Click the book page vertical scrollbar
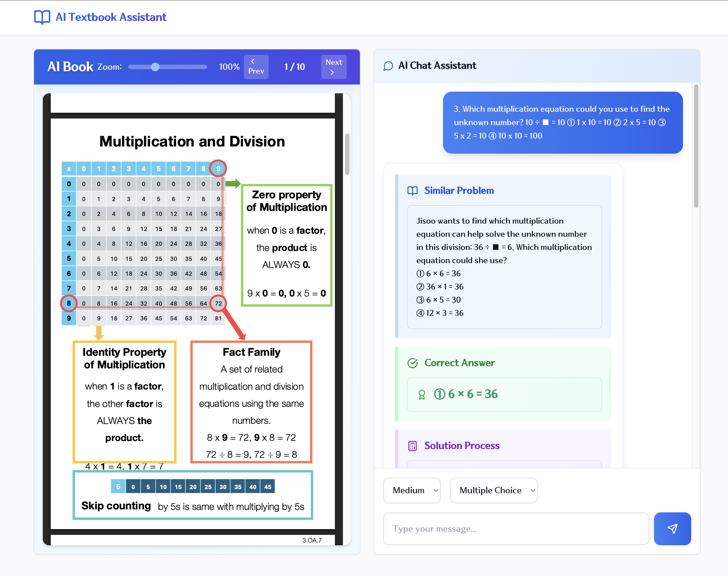728x576 pixels. click(347, 154)
